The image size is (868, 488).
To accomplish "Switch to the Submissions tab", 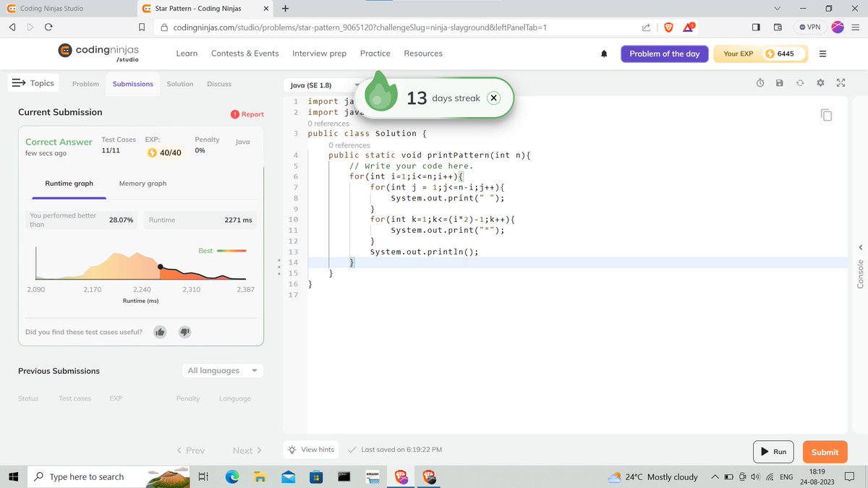I will [133, 84].
